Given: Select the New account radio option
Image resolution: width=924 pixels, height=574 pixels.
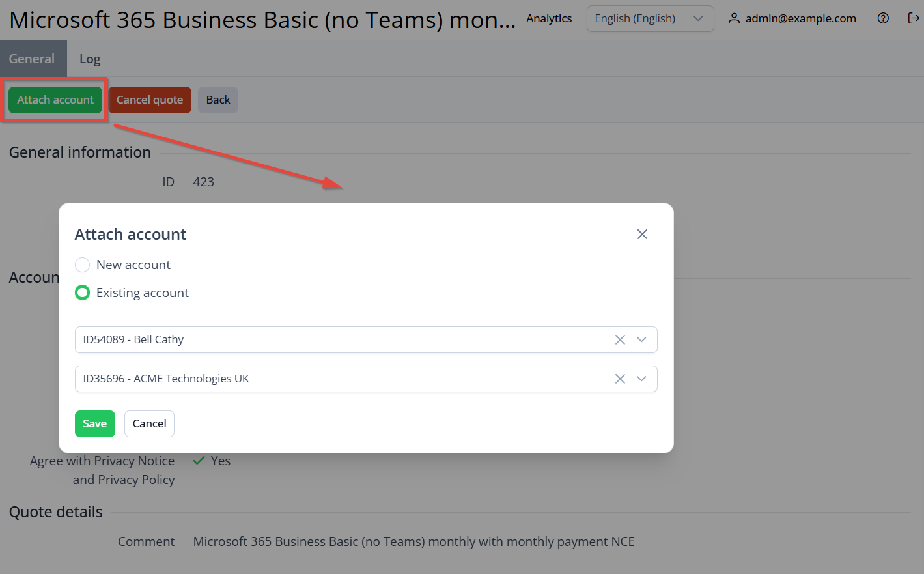Looking at the screenshot, I should click(x=82, y=265).
